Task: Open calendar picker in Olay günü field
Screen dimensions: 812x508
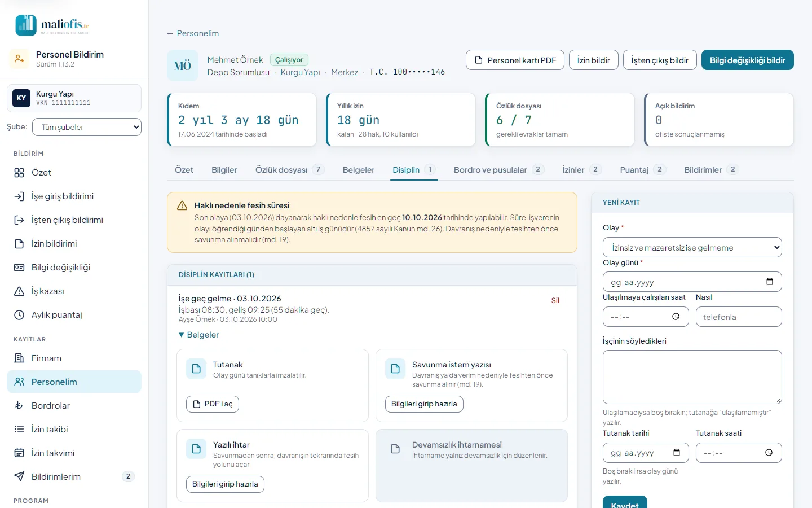Action: pos(770,282)
